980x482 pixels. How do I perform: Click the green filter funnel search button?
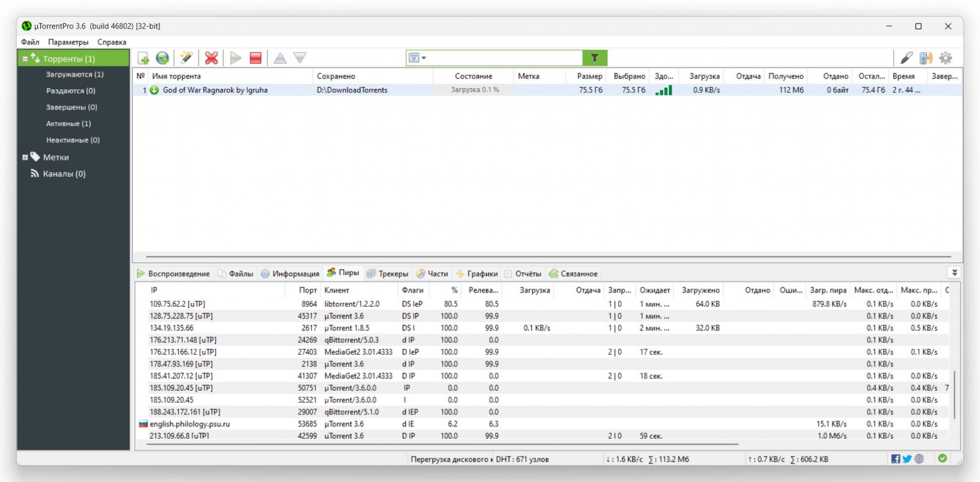[595, 58]
